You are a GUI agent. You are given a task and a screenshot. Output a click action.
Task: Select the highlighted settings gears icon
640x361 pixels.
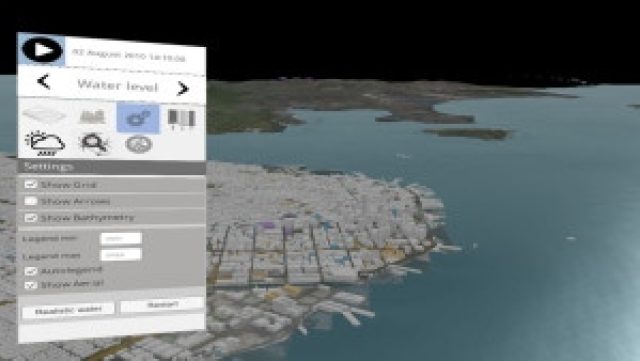coord(138,118)
